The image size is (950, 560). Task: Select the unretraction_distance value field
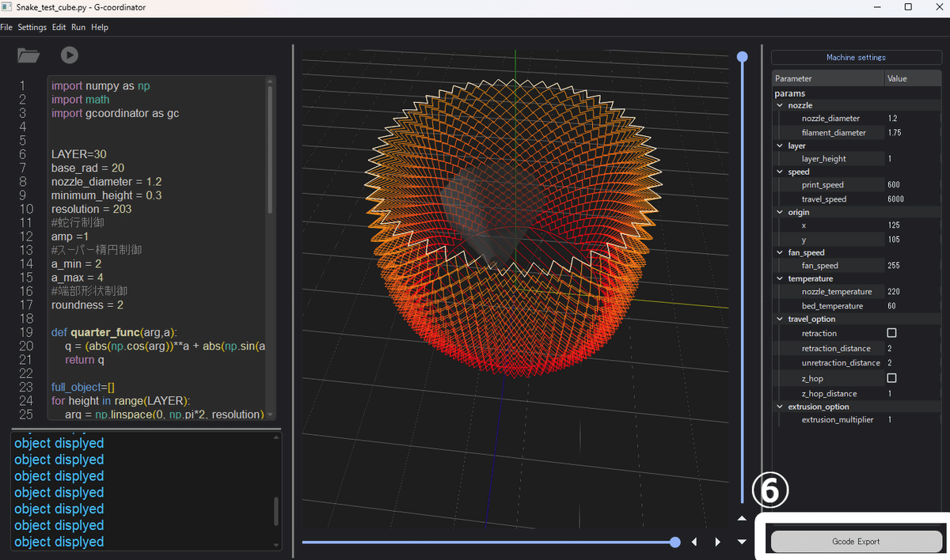tap(913, 363)
